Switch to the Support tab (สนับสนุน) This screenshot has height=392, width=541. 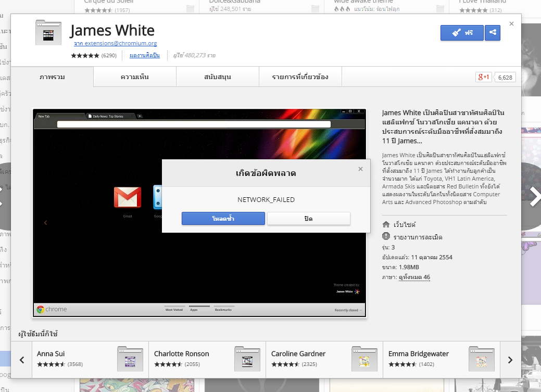[x=217, y=77]
